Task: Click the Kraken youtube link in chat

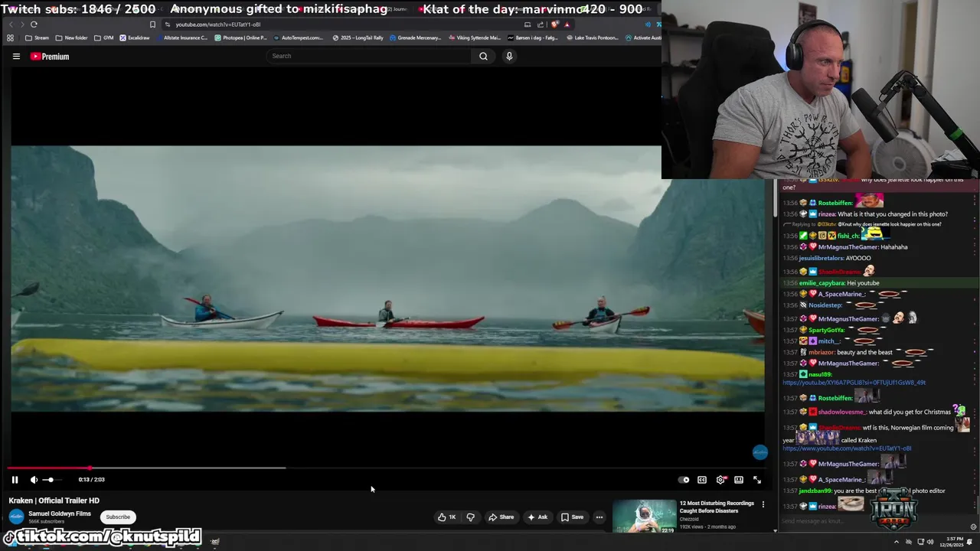Action: pos(847,448)
